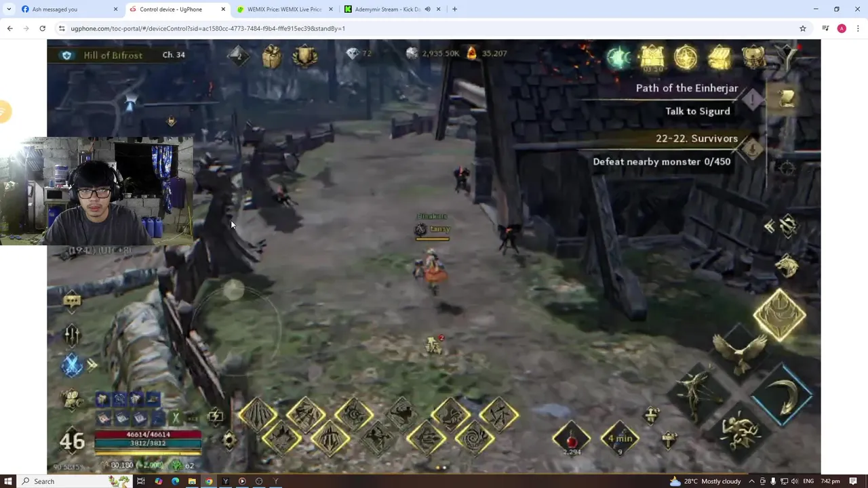Go back in browser history

(x=9, y=28)
